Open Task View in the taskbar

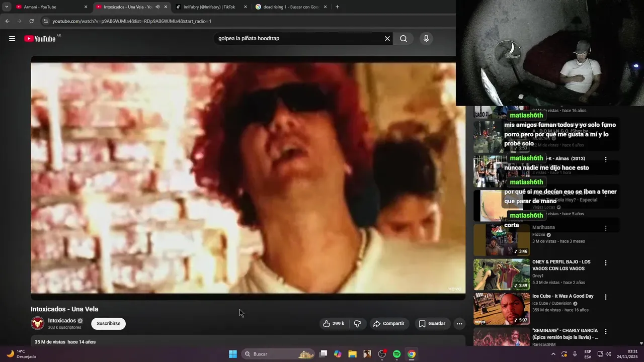point(324,354)
